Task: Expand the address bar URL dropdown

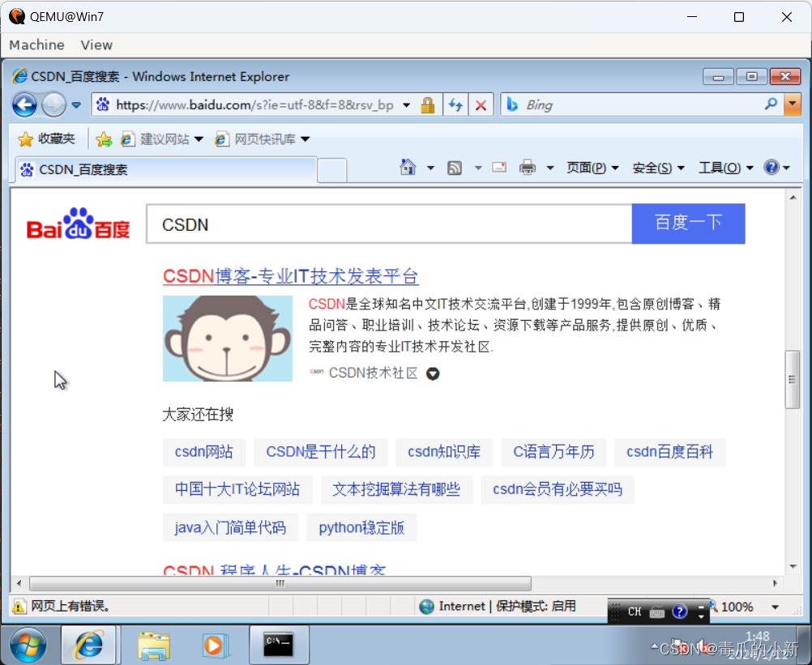Action: coord(407,105)
